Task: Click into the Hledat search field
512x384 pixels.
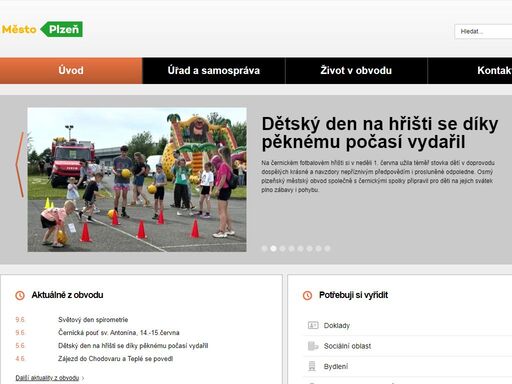Action: (483, 32)
